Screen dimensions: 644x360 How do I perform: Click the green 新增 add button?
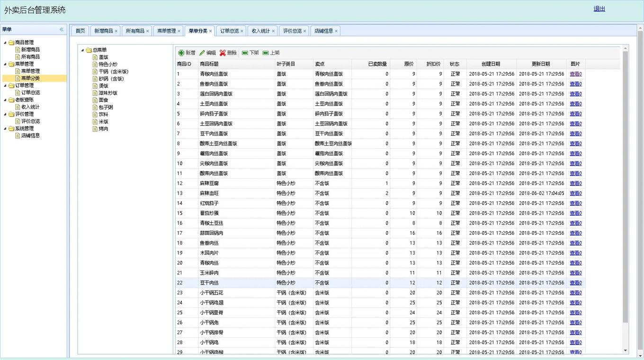(x=187, y=53)
